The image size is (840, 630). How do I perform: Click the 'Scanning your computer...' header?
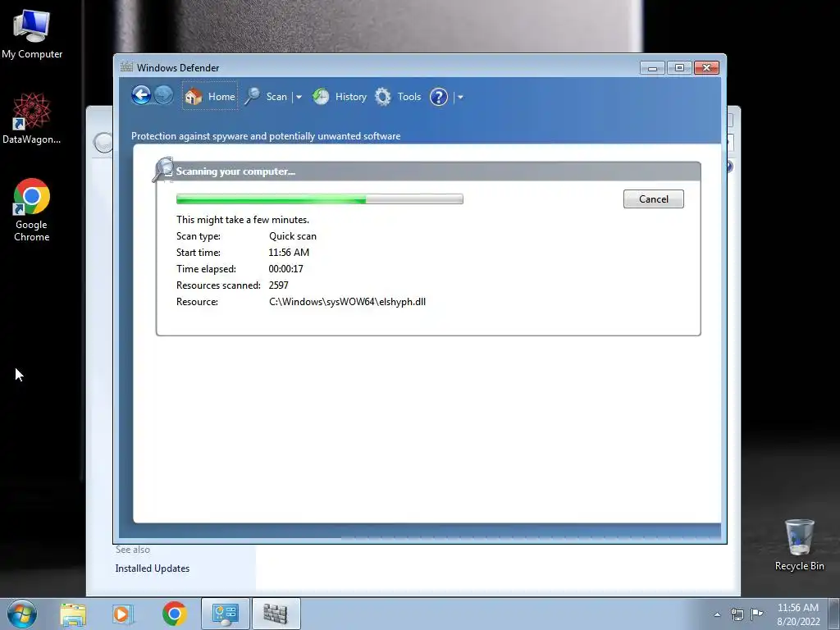click(235, 171)
